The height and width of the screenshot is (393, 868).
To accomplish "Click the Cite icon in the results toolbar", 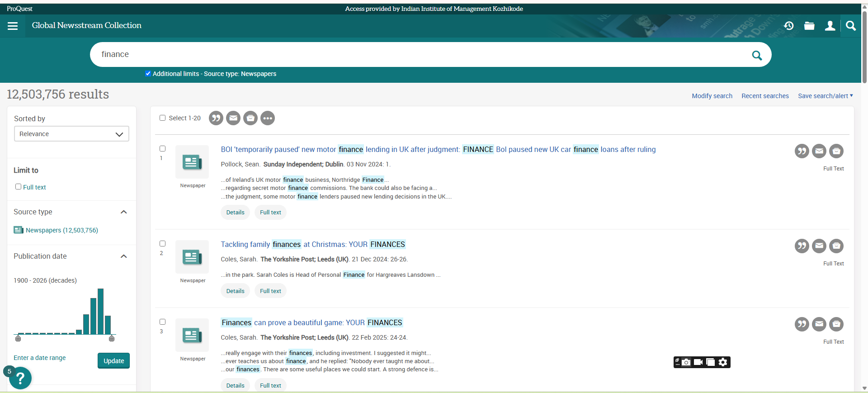I will click(216, 118).
